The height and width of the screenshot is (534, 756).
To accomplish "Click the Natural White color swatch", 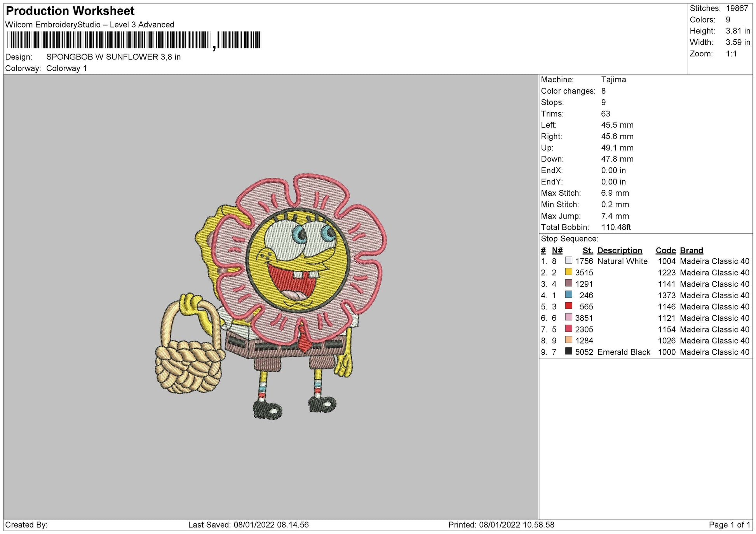I will [x=569, y=261].
